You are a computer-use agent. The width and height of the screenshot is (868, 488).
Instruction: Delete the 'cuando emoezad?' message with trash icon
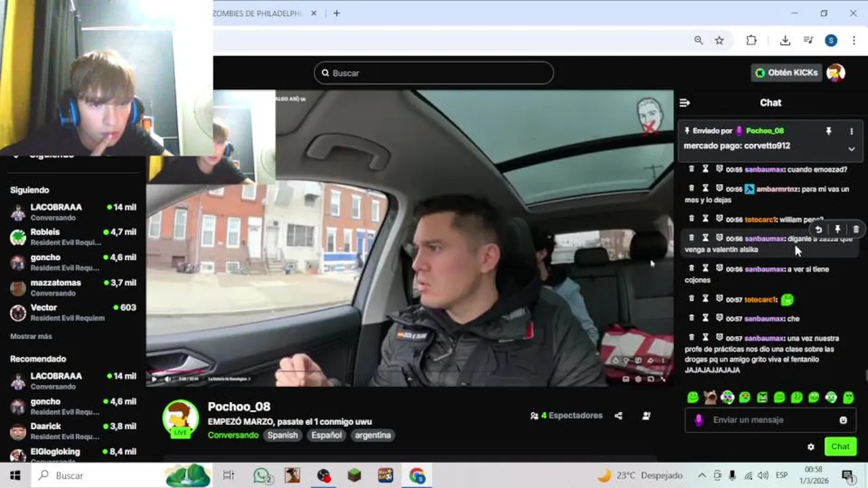point(692,169)
